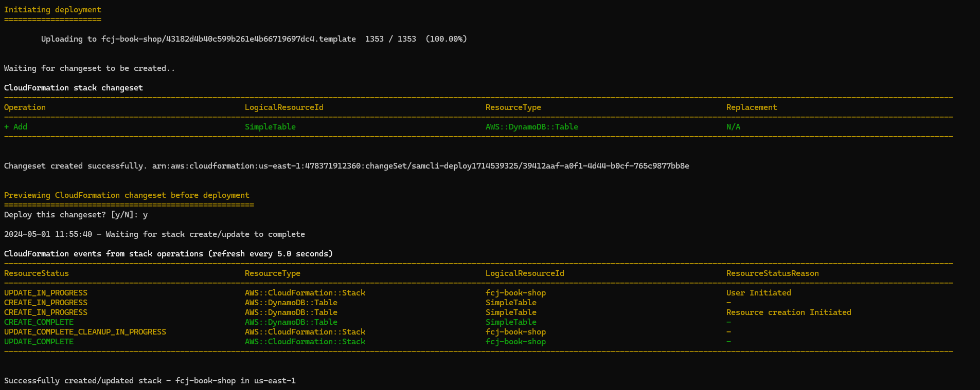Click the 'UPDATE_IN_PROGRESS' status

point(46,293)
